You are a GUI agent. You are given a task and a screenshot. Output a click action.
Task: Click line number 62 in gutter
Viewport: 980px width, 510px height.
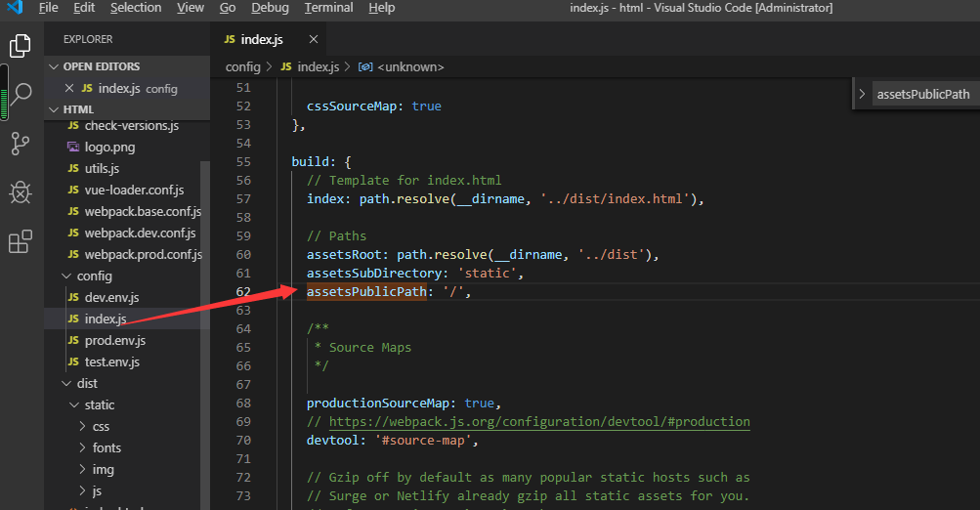click(x=243, y=292)
